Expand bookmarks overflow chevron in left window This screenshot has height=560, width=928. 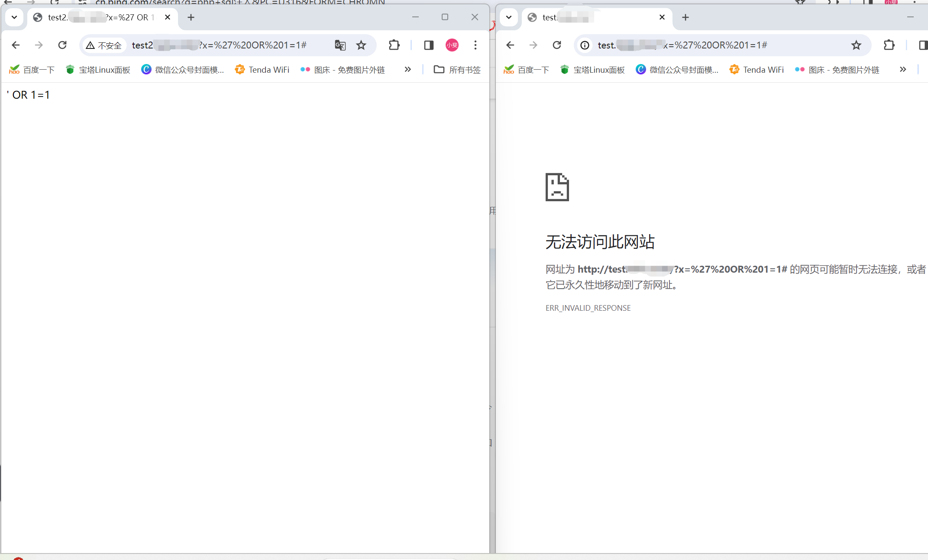pos(407,69)
